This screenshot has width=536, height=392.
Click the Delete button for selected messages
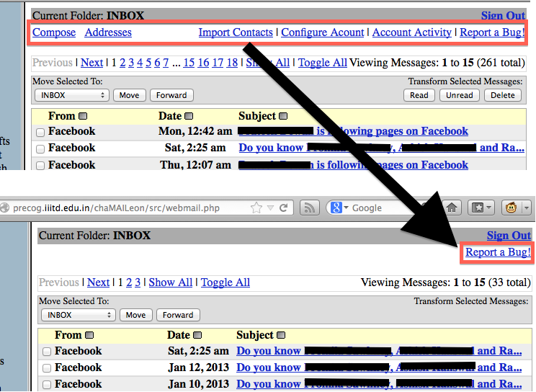pos(502,95)
